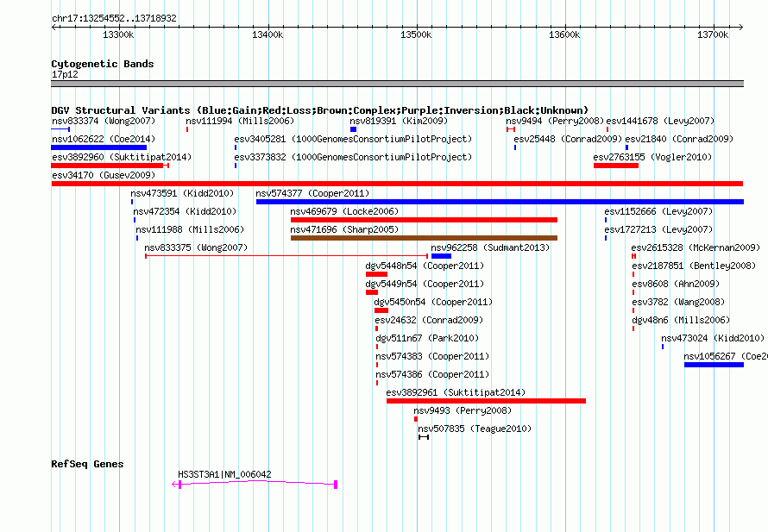Click esv2187851 (Bentley2008) label
This screenshot has height=532, width=768.
point(694,266)
